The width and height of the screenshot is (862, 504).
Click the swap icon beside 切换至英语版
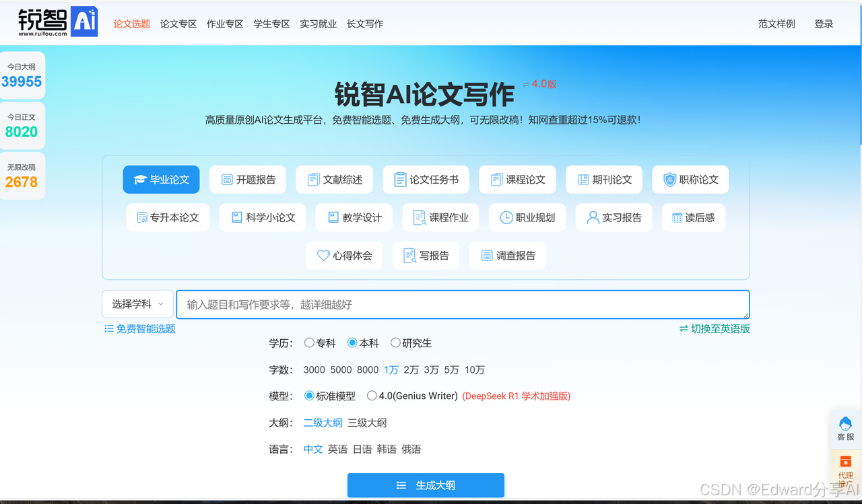pyautogui.click(x=684, y=329)
